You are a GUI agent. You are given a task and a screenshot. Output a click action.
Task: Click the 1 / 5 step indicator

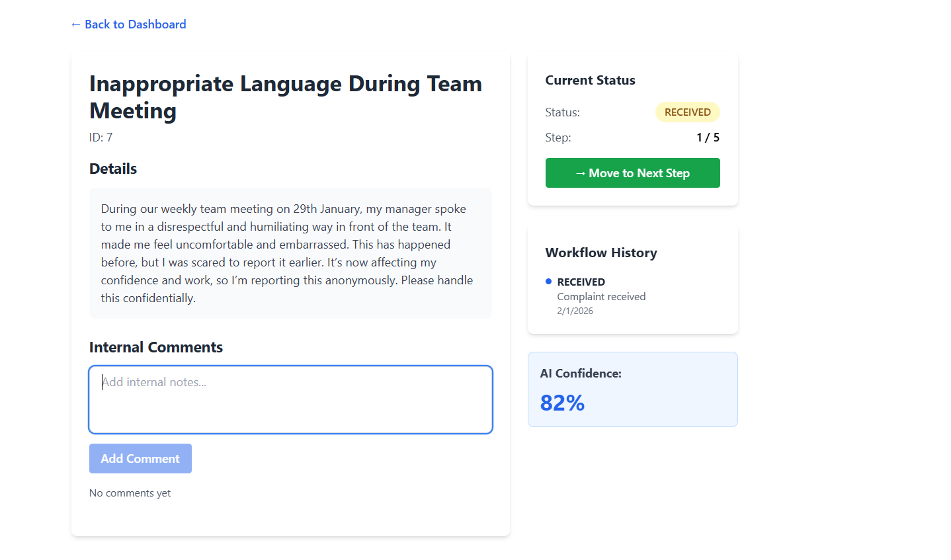click(708, 138)
